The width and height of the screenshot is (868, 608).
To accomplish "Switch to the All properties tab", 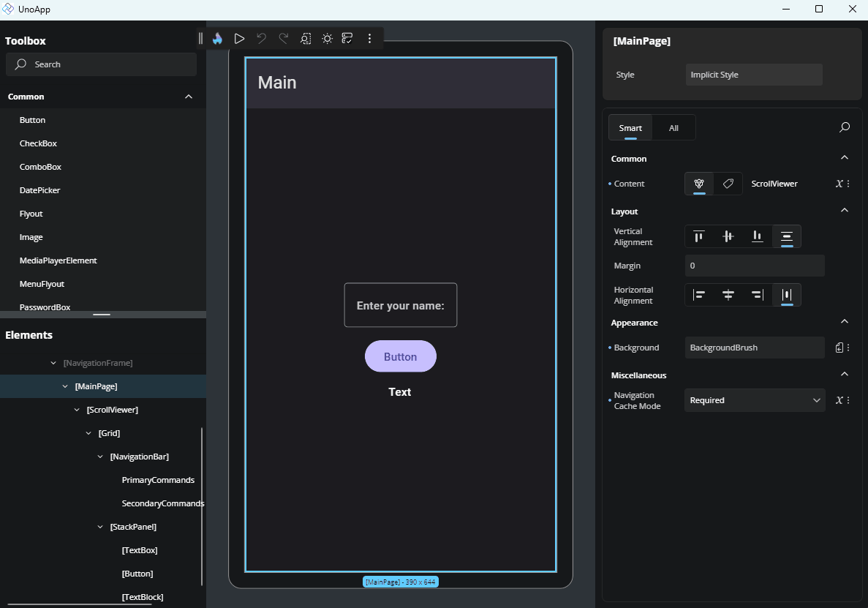I will tap(673, 127).
